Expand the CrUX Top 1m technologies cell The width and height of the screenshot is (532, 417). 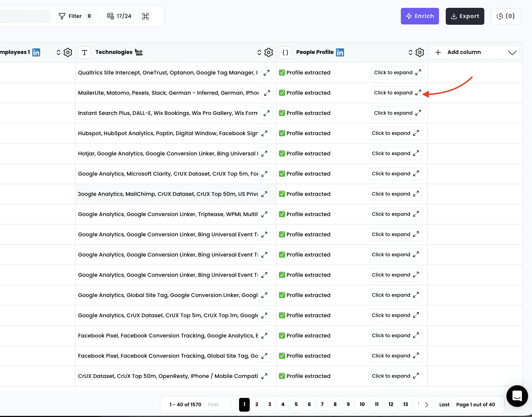[264, 315]
